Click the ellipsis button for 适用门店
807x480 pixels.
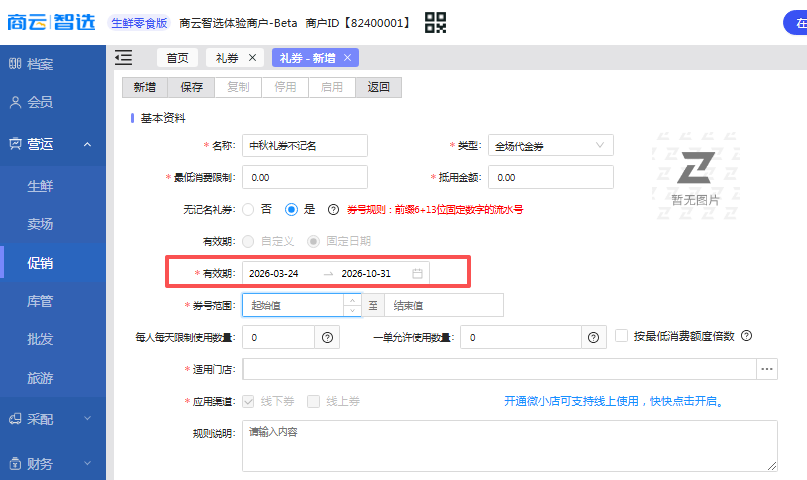point(767,369)
